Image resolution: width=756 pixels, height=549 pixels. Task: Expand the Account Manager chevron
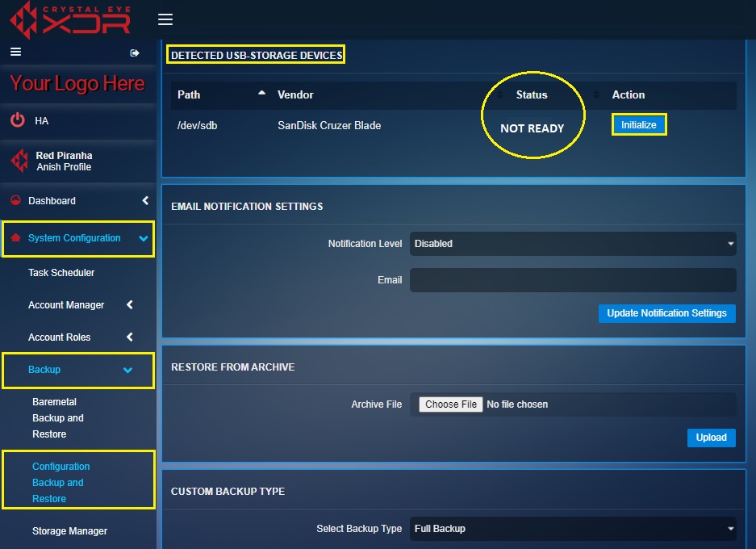pyautogui.click(x=129, y=304)
